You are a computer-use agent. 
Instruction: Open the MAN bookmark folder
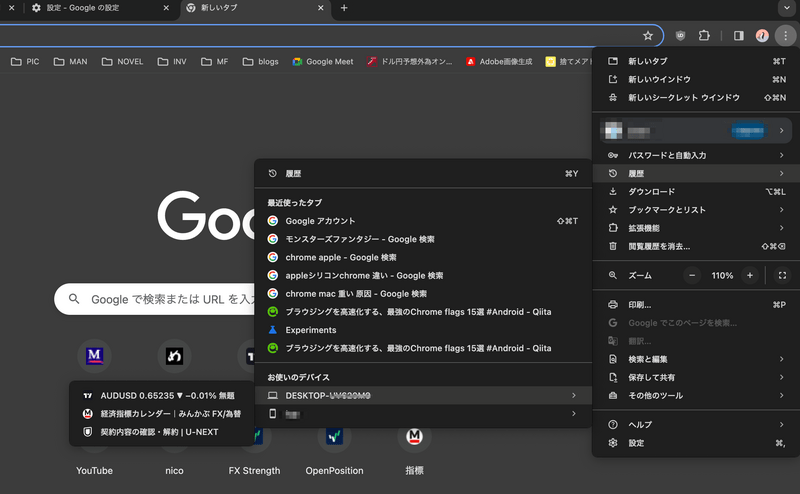tap(70, 62)
